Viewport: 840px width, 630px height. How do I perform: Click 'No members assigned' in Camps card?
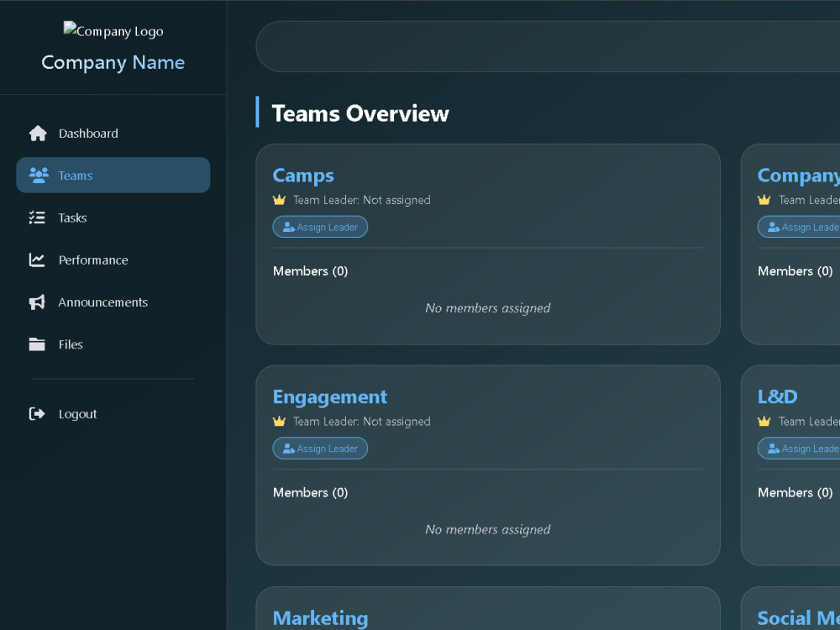487,308
